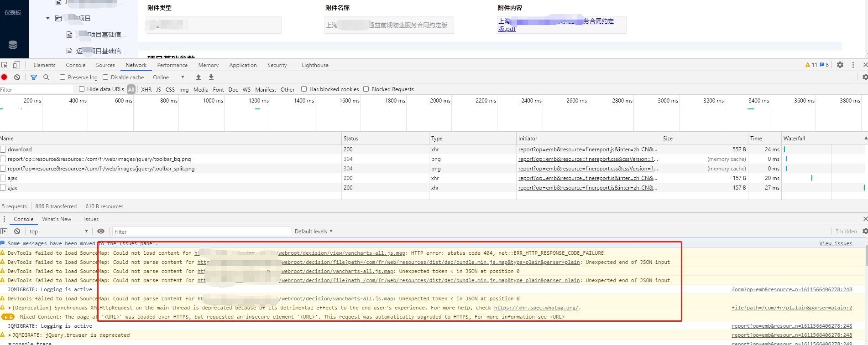
Task: Click the console Filter input field
Action: [x=201, y=232]
